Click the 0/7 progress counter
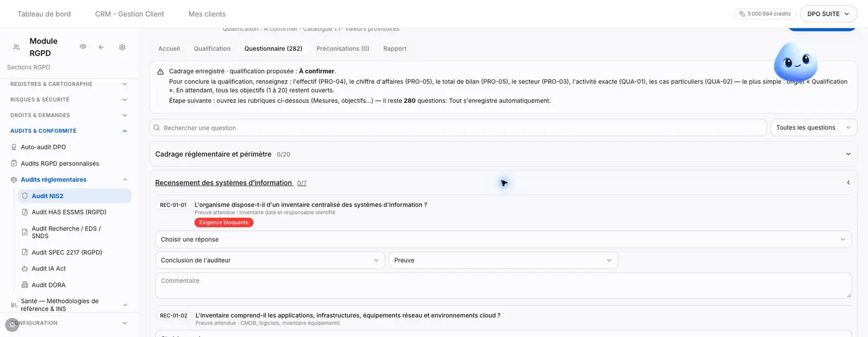The image size is (868, 337). tap(302, 183)
